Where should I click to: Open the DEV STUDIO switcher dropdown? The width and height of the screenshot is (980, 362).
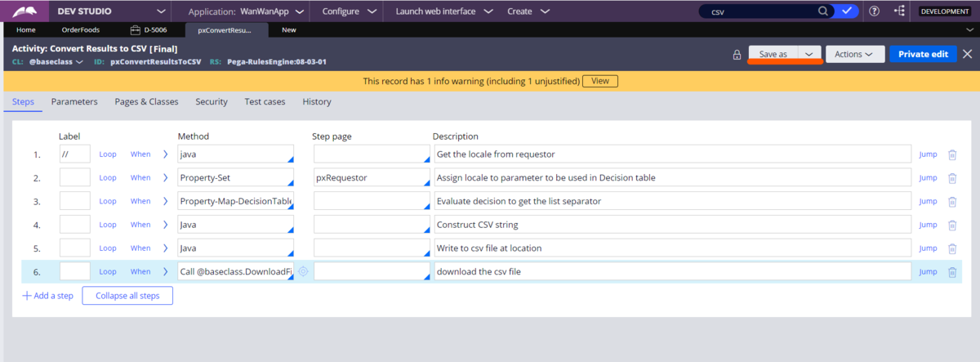pos(160,11)
